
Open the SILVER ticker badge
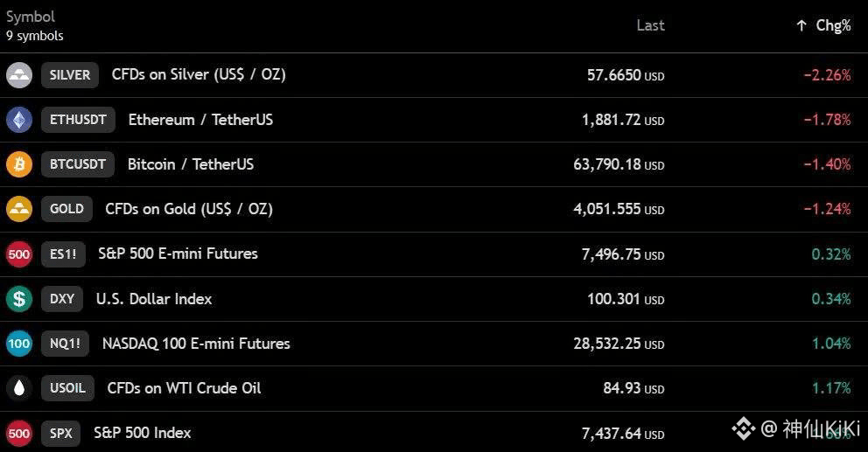tap(70, 75)
